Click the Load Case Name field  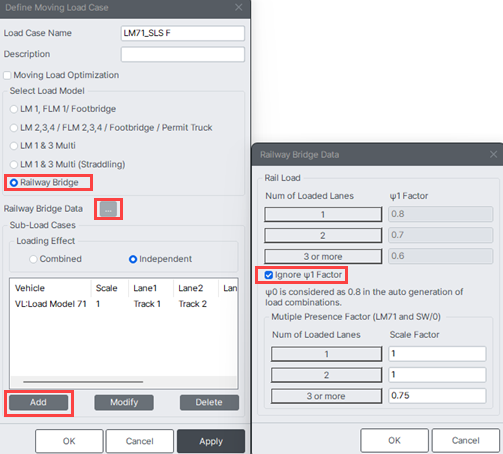click(183, 33)
